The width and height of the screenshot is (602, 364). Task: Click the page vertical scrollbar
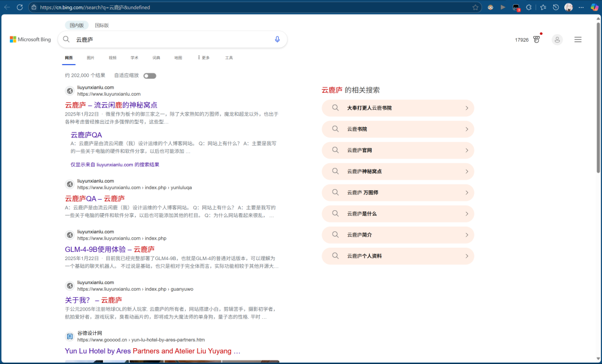click(598, 96)
